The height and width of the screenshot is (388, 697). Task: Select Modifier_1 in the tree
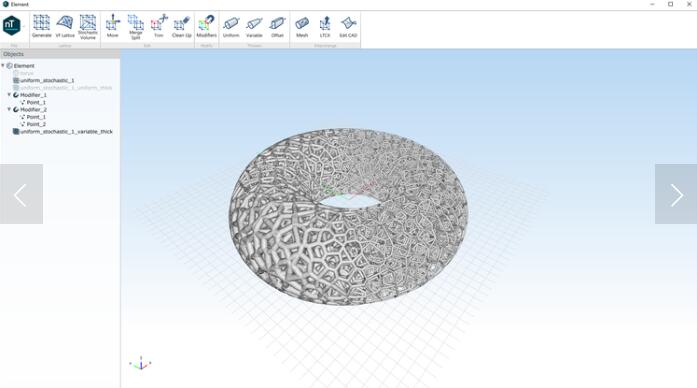30,95
